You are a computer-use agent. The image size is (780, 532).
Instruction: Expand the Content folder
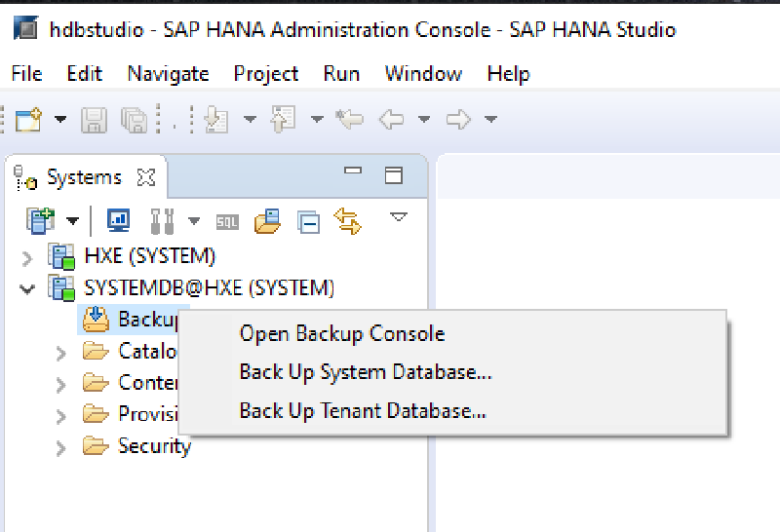(x=61, y=385)
